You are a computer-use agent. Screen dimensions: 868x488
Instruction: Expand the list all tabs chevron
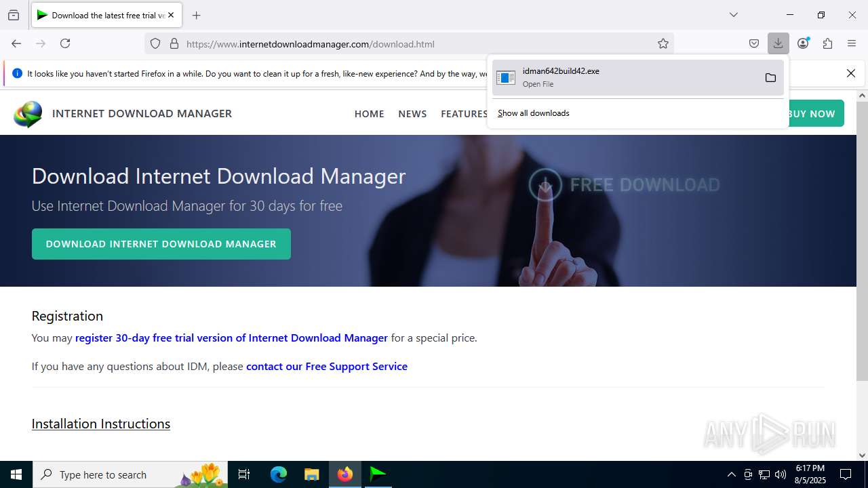[734, 15]
